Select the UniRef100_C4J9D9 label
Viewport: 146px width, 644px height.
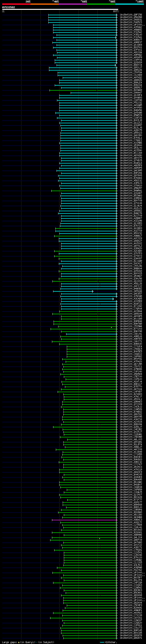tap(131, 75)
